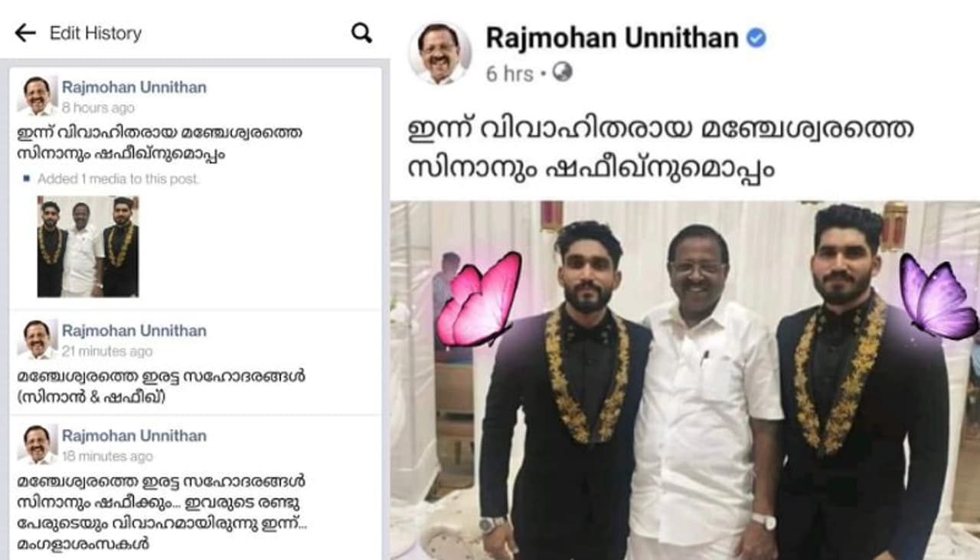980x560 pixels.
Task: Open search in Edit History header
Action: 361,32
